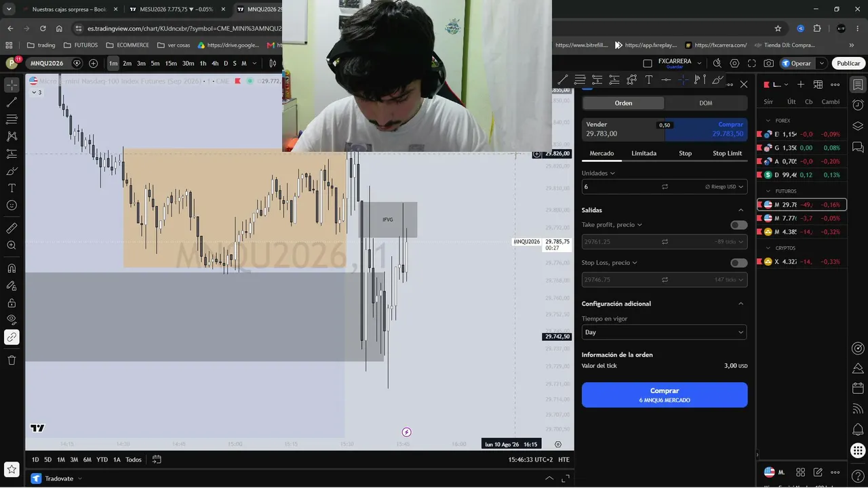Open the watchlist advanced view table icon
868x488 pixels.
[x=818, y=85]
